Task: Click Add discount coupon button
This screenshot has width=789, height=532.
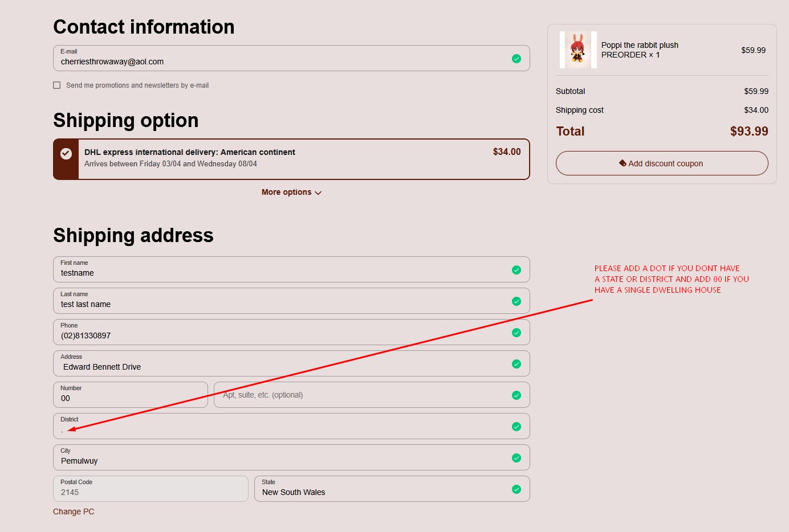Action: click(662, 163)
